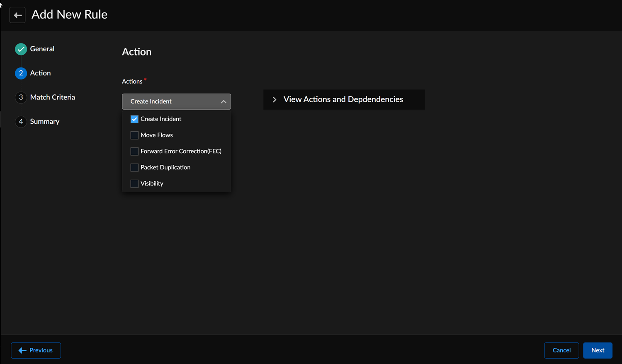Click the Next button
This screenshot has height=364, width=622.
pos(598,350)
